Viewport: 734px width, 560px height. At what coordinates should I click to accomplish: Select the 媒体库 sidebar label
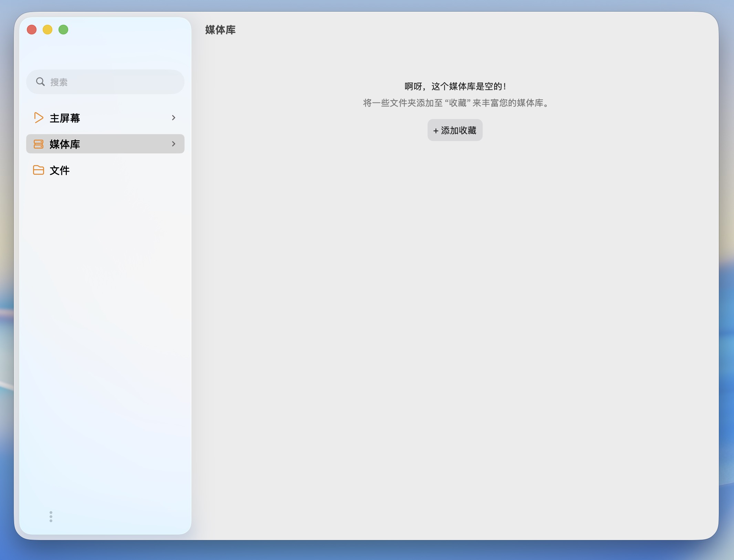(x=65, y=144)
